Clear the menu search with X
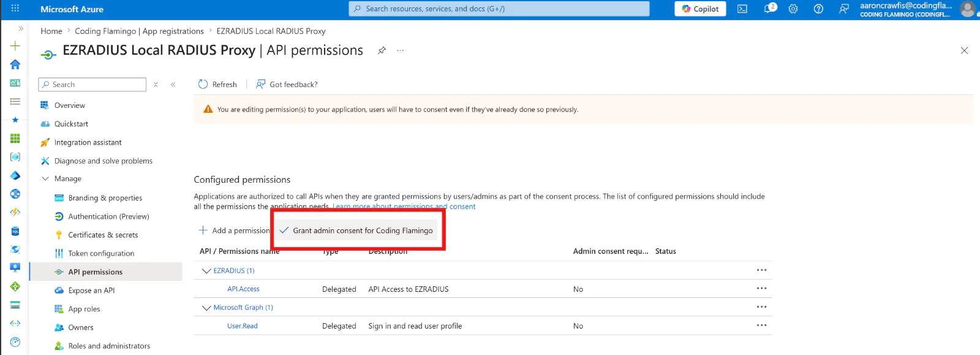This screenshot has height=355, width=980. click(156, 85)
